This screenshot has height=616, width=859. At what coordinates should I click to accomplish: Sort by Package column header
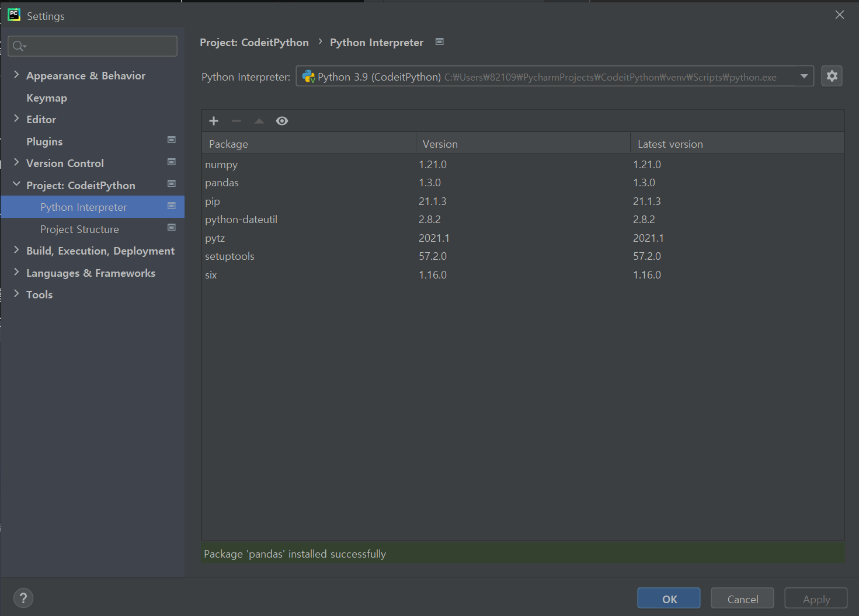[309, 144]
